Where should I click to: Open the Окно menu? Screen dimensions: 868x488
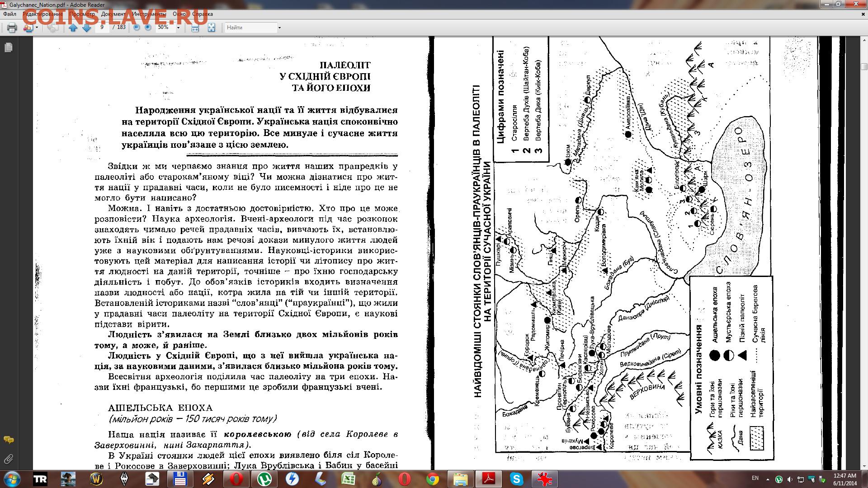[179, 14]
